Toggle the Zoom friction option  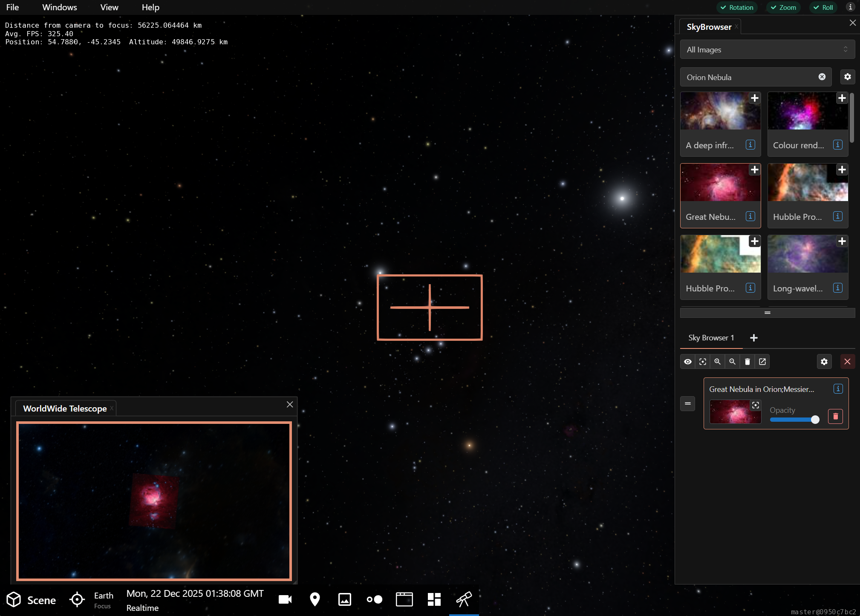tap(783, 7)
